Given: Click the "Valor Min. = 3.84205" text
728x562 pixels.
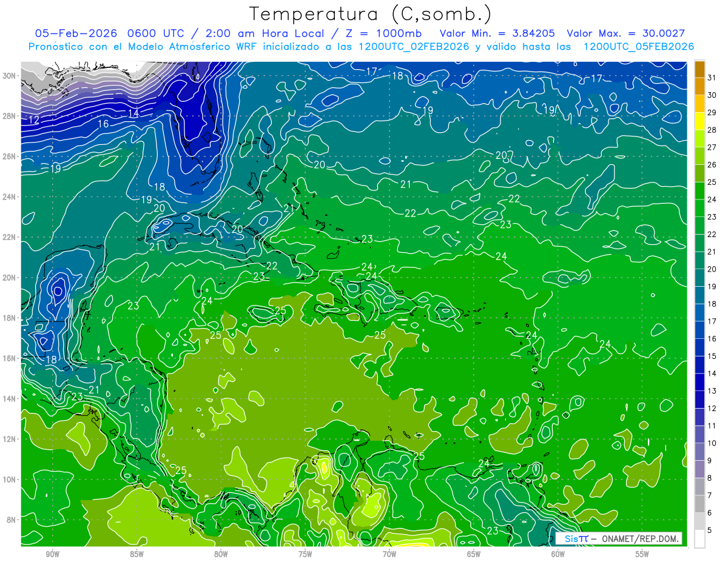Looking at the screenshot, I should coord(497,33).
